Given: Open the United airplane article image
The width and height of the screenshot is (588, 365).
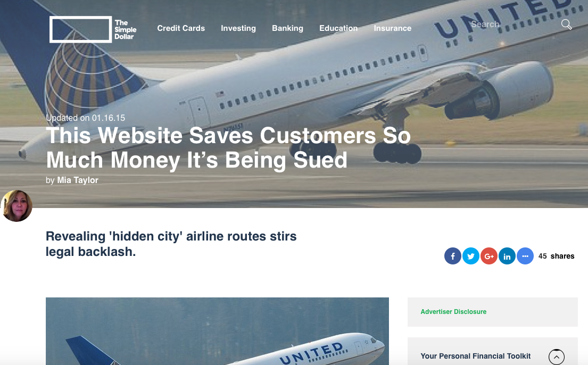Looking at the screenshot, I should click(x=217, y=331).
